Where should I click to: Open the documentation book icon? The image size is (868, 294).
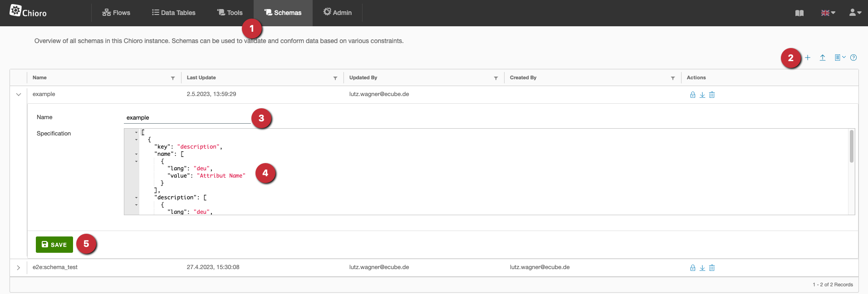[x=799, y=13]
